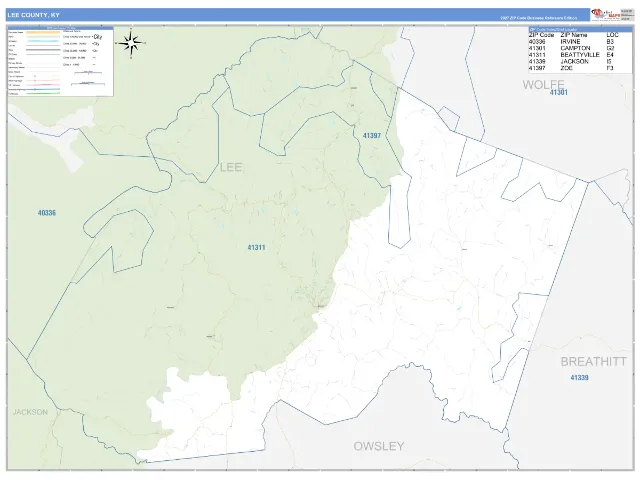Screen dimensions: 640x480
Task: Click the Market Maps logo
Action: tap(606, 14)
